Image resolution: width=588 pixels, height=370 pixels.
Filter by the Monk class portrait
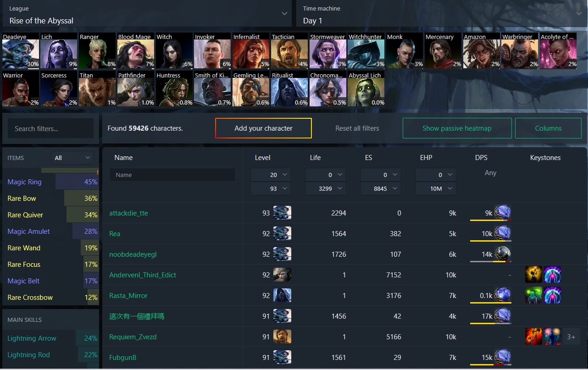(405, 50)
